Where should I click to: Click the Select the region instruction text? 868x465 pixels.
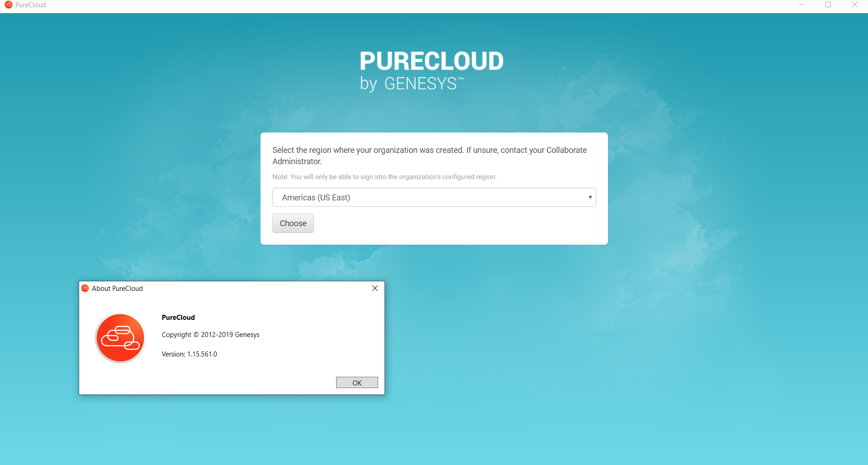point(430,156)
